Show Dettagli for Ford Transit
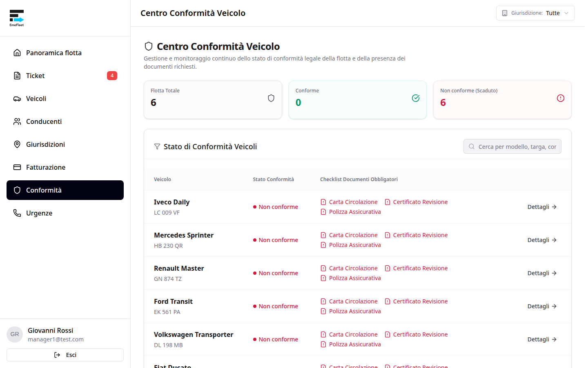Image resolution: width=588 pixels, height=368 pixels. [542, 306]
